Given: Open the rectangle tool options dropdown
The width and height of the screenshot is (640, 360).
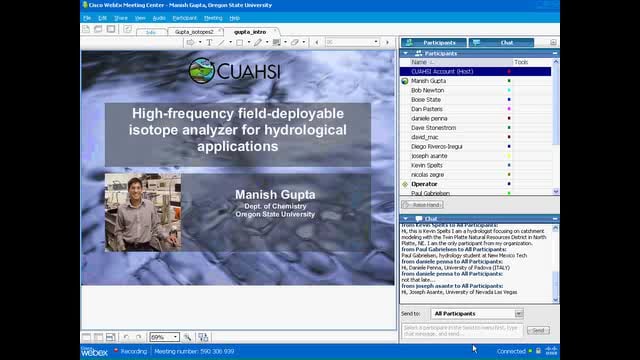Looking at the screenshot, I should 249,42.
